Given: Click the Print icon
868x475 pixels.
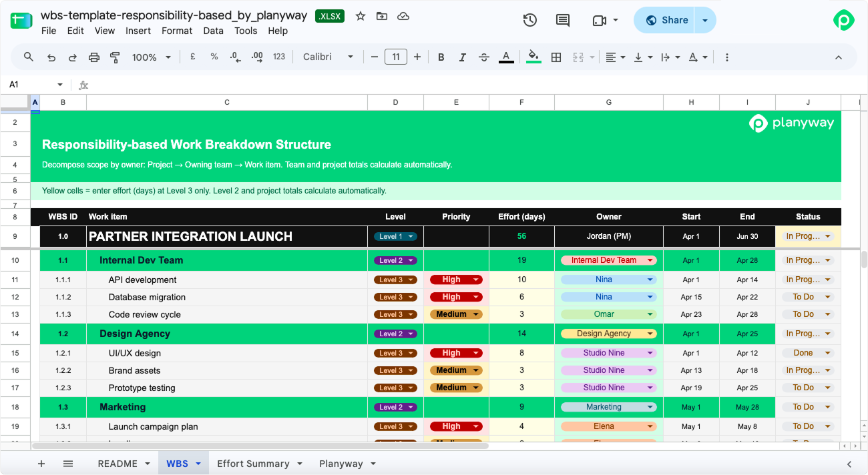Looking at the screenshot, I should [x=94, y=57].
